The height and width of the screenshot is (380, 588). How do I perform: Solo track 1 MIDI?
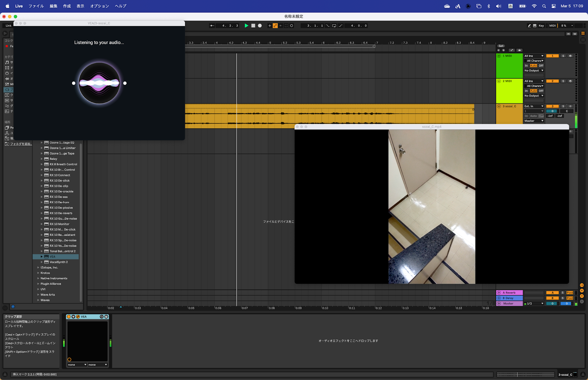(x=563, y=56)
